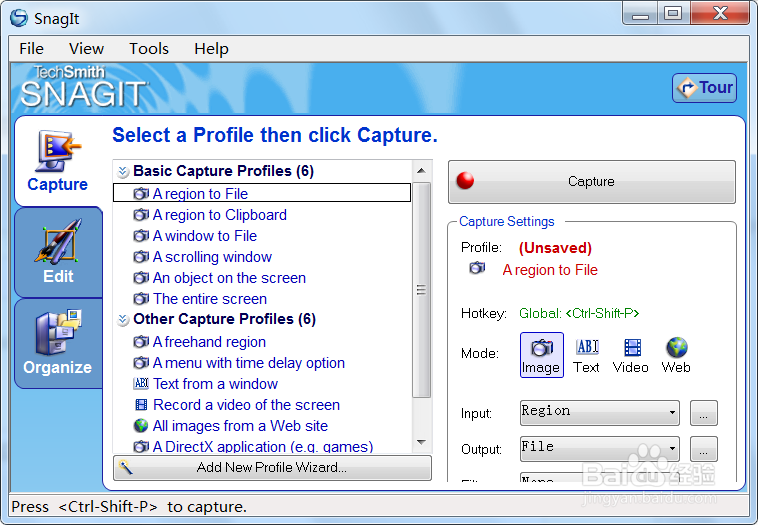Open the Edit tab paintbrush icon
Viewport: 758px width, 525px height.
coord(58,241)
